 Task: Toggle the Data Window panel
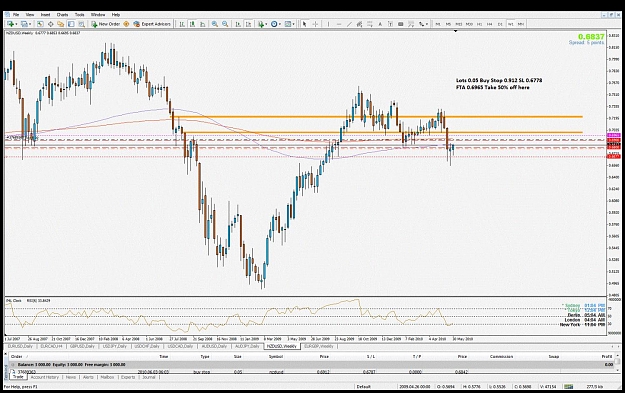[x=51, y=24]
